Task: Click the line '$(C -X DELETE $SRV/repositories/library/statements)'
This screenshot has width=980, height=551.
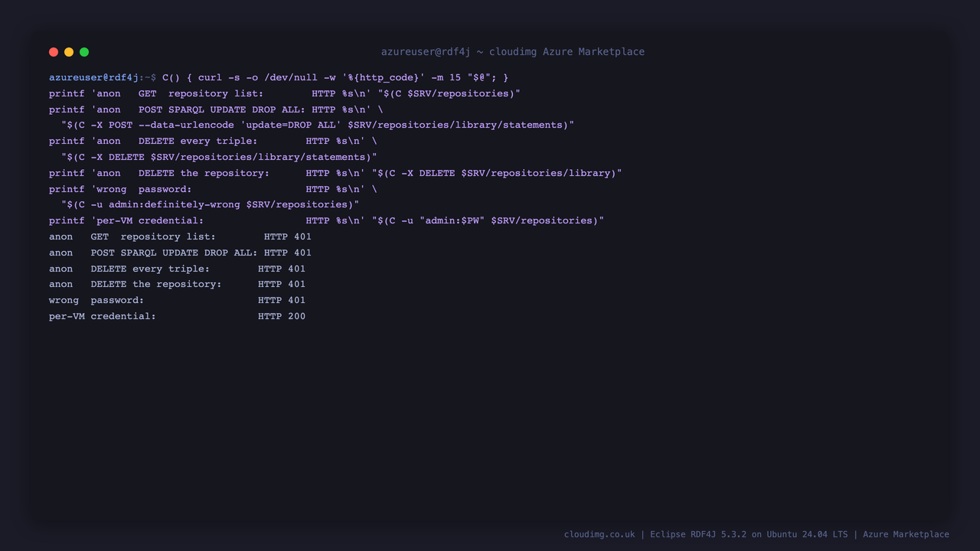Action: pyautogui.click(x=219, y=157)
